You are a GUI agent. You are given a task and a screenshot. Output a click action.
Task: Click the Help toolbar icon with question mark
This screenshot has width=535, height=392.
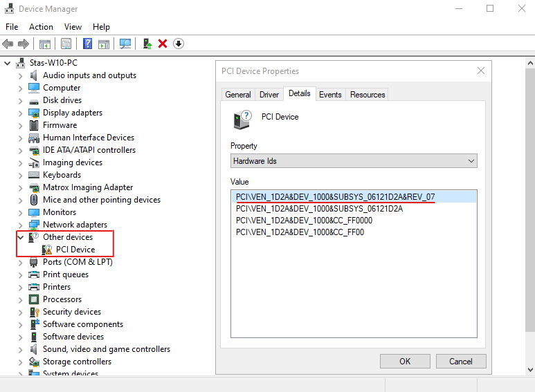tap(88, 44)
